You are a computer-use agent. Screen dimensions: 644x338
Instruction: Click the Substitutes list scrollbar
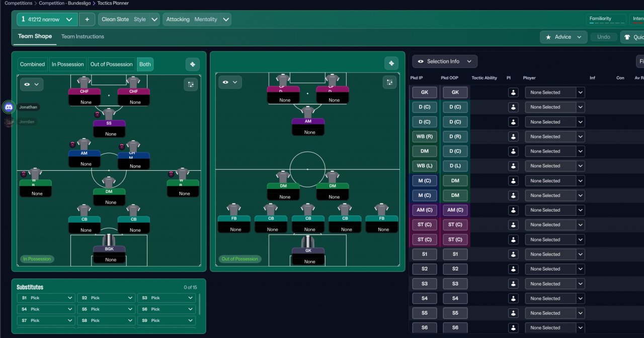click(x=200, y=304)
